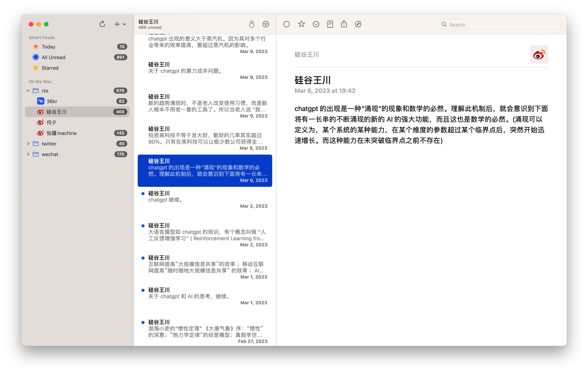Open article in browser compass icon
The height and width of the screenshot is (374, 588).
(x=358, y=24)
